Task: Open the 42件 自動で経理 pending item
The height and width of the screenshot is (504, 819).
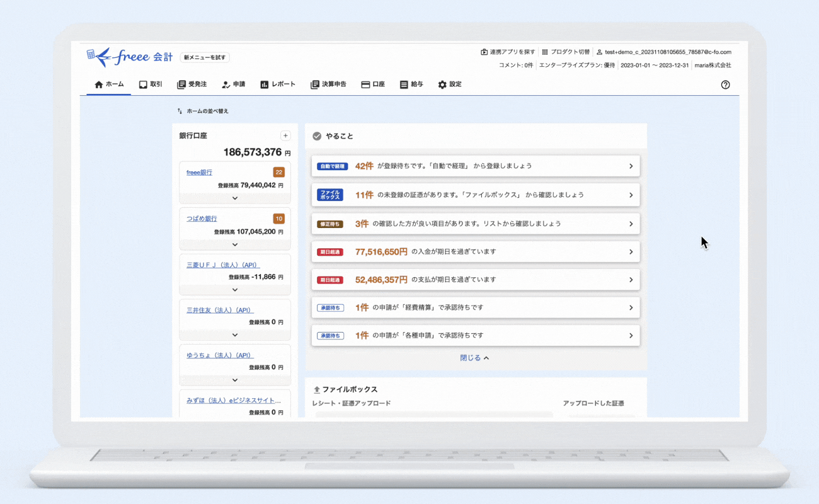Action: point(476,166)
